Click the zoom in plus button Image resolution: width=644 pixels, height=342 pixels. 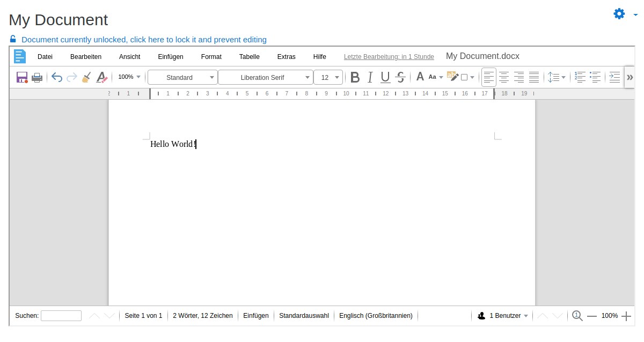[x=626, y=316]
